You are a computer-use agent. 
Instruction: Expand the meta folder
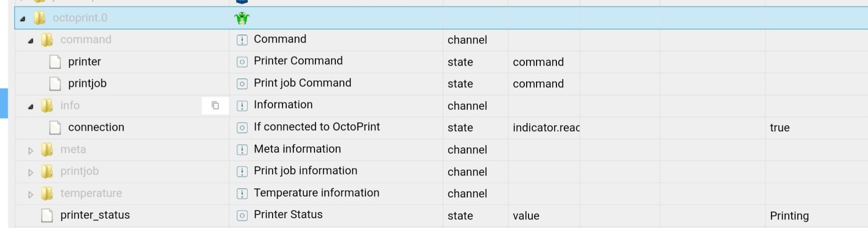coord(31,151)
